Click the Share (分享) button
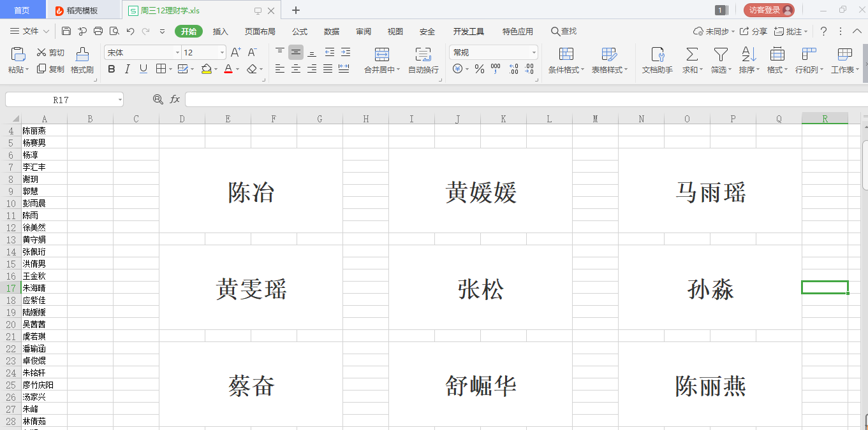This screenshot has height=430, width=868. coord(753,31)
